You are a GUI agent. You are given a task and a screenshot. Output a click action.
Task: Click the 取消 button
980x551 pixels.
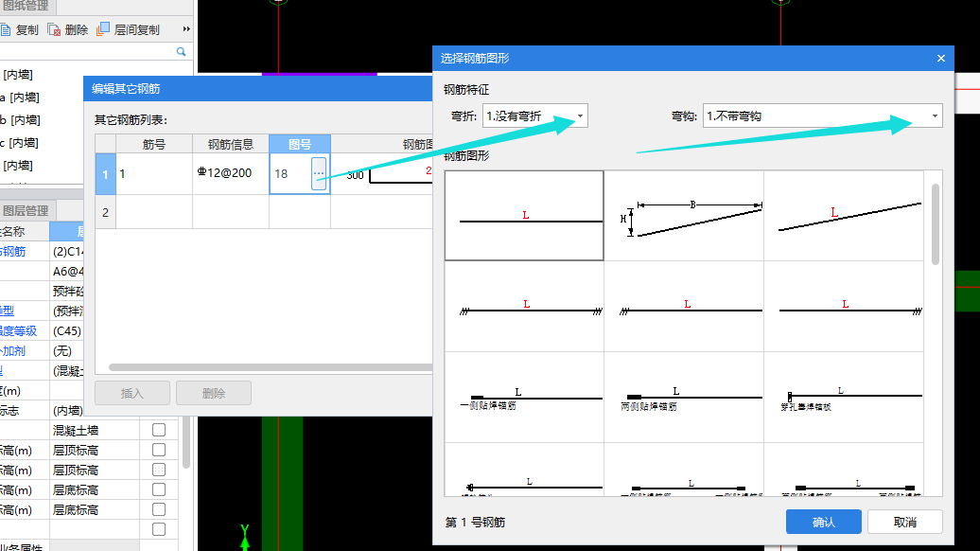[x=904, y=522]
